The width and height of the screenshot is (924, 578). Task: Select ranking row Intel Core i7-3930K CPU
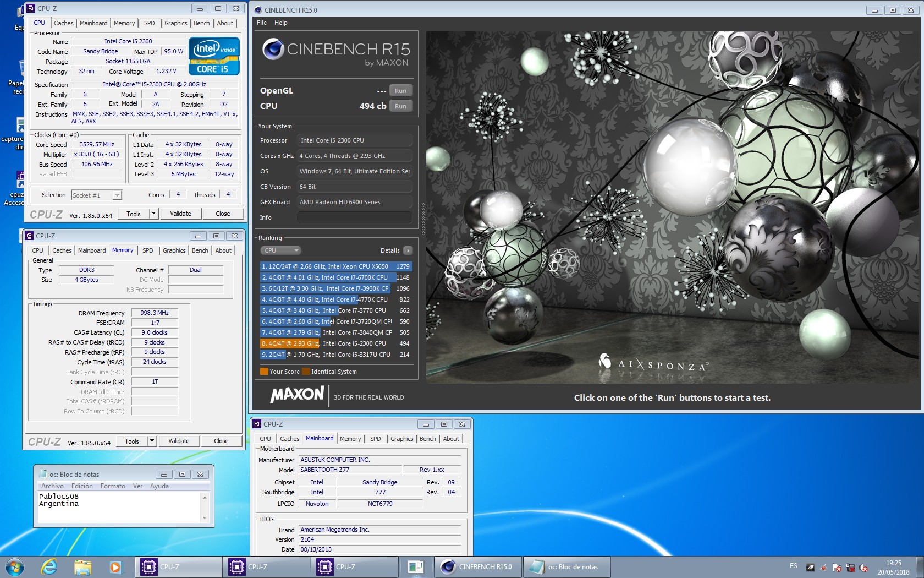pos(335,288)
